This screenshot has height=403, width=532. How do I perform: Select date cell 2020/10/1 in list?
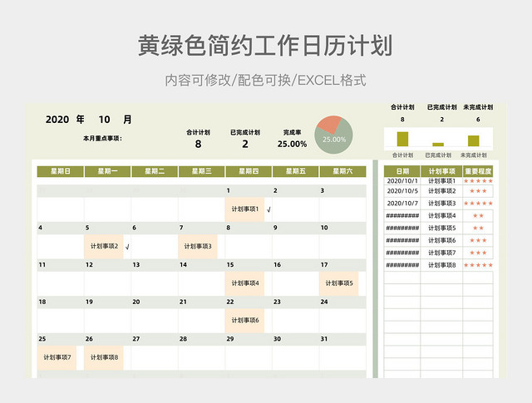click(402, 181)
